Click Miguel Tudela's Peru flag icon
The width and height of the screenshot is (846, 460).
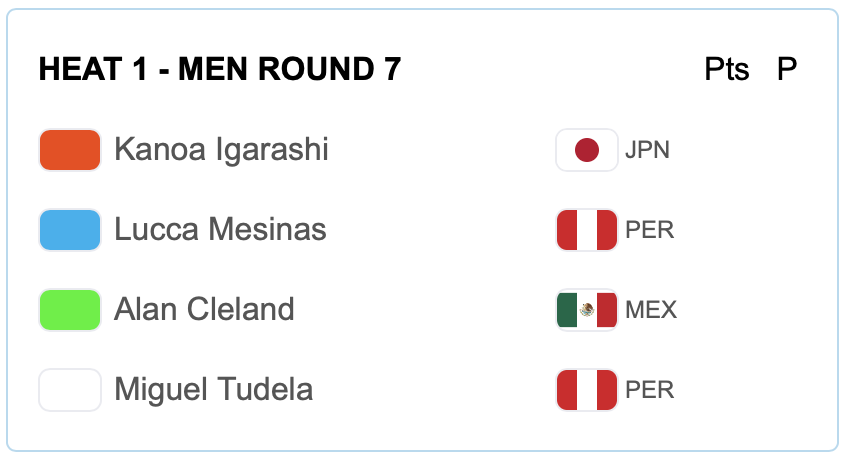pyautogui.click(x=587, y=390)
